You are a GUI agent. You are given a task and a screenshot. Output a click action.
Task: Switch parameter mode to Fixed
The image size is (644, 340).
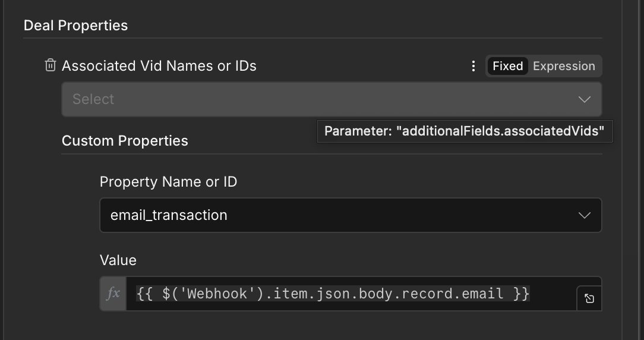coord(507,66)
